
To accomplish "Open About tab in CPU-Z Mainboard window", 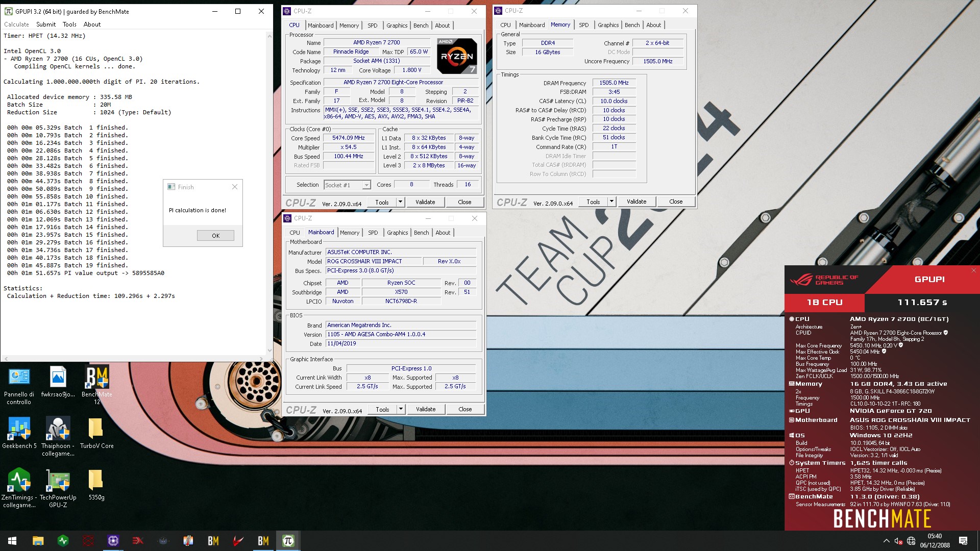I will 443,233.
